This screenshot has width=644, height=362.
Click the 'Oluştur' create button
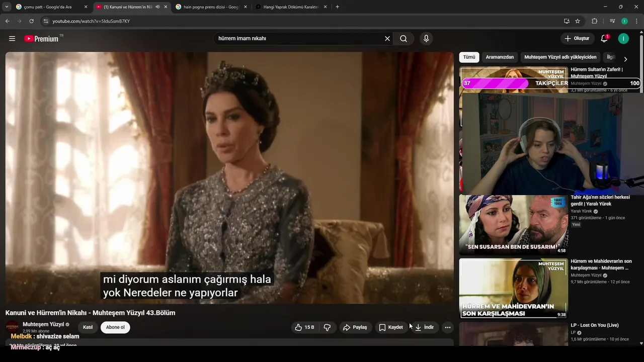click(x=577, y=39)
